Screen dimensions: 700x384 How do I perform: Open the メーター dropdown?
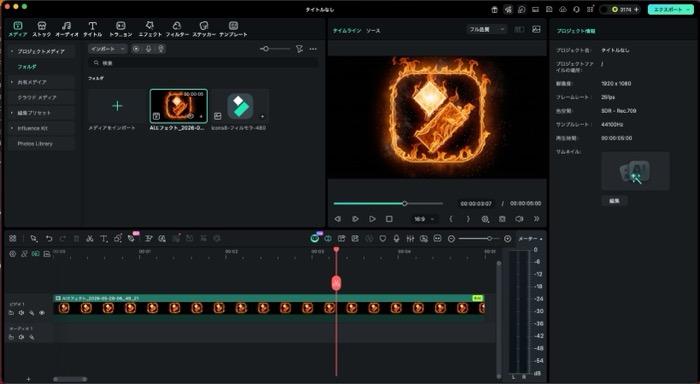tap(530, 239)
